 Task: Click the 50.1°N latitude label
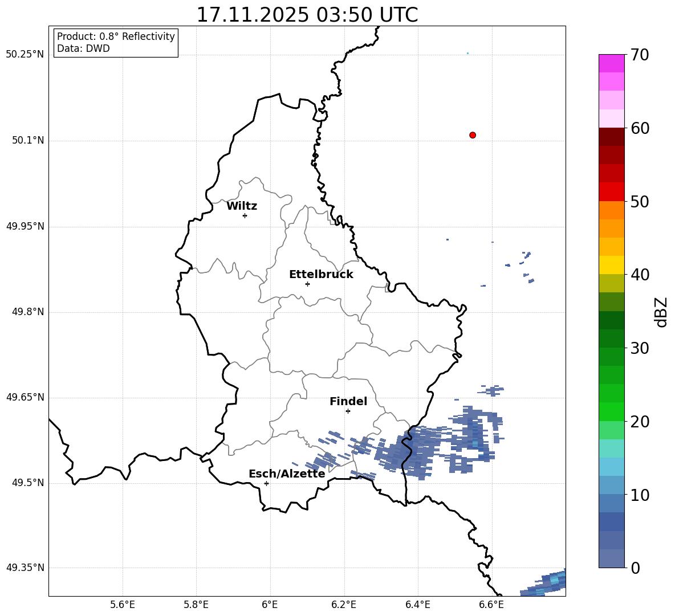point(28,140)
